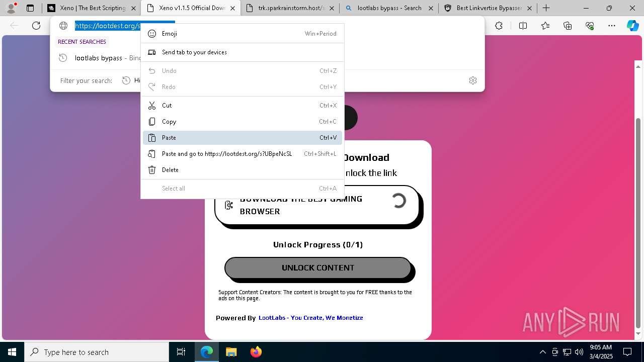Choose Send tab to your devices
644x362 pixels.
(x=243, y=52)
